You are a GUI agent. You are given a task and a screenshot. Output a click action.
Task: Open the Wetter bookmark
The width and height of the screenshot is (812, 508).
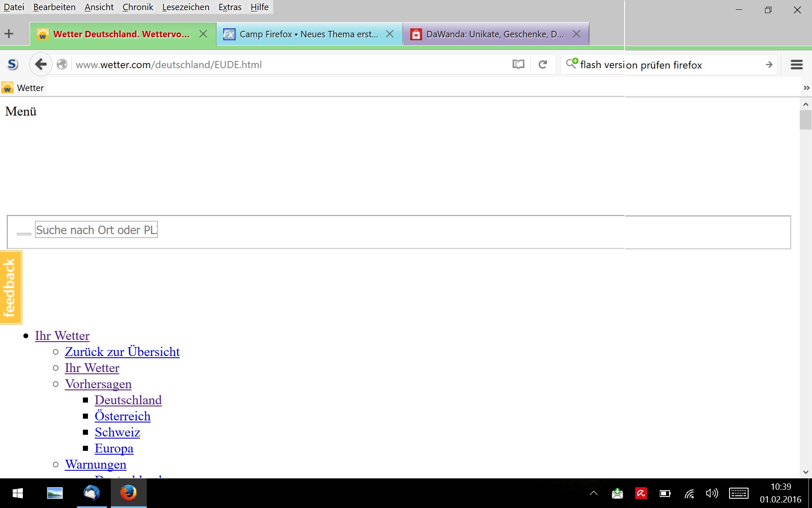[x=24, y=88]
